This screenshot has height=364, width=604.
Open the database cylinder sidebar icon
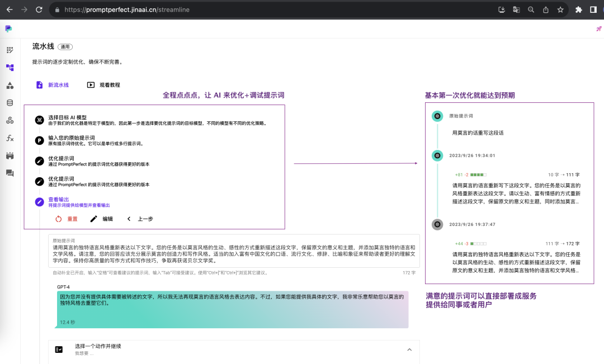coord(10,103)
